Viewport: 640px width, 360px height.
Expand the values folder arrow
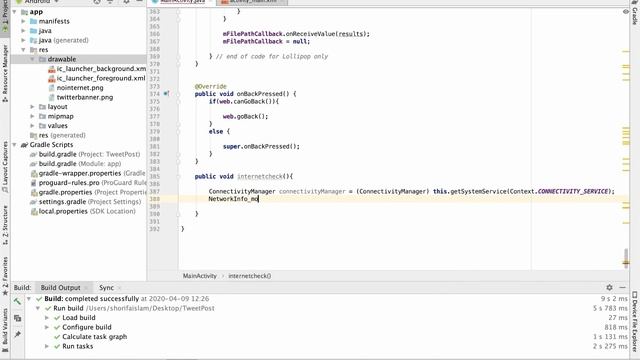coord(32,126)
